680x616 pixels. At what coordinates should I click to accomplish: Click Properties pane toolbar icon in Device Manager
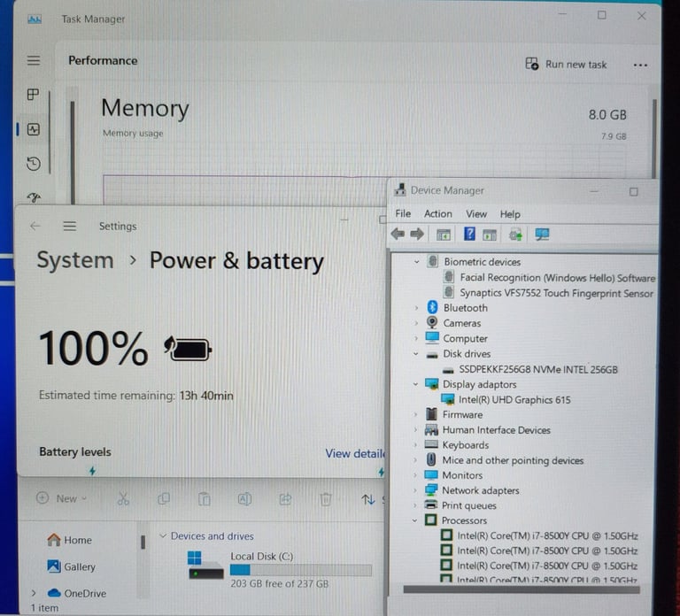click(490, 235)
